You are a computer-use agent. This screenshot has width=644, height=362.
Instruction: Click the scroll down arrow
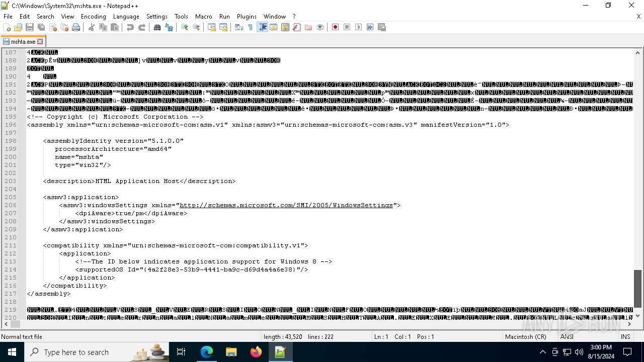637,315
